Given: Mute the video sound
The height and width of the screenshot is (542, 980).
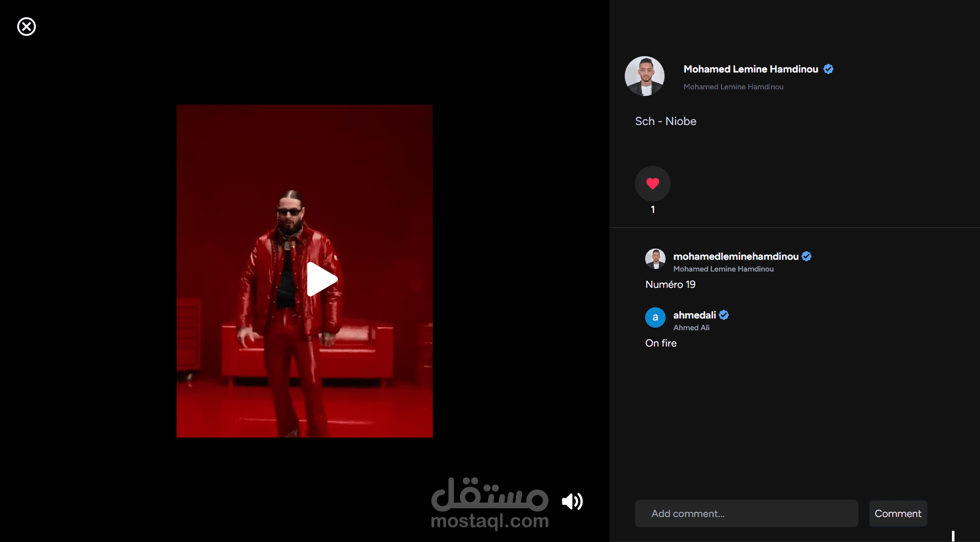Looking at the screenshot, I should point(572,502).
